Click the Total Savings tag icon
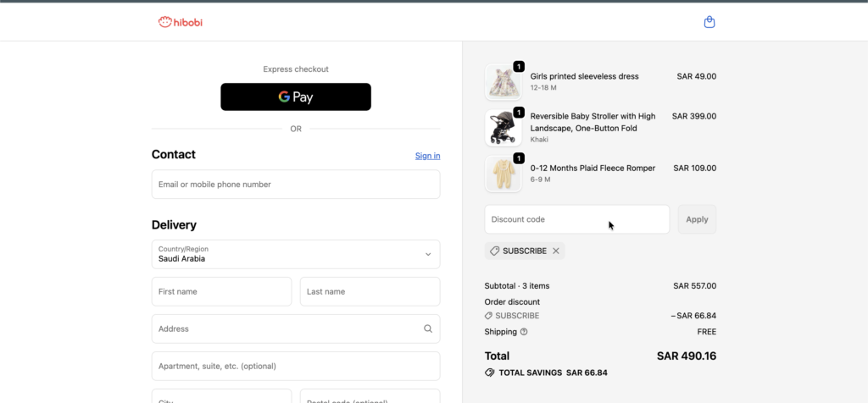The image size is (868, 403). 489,373
